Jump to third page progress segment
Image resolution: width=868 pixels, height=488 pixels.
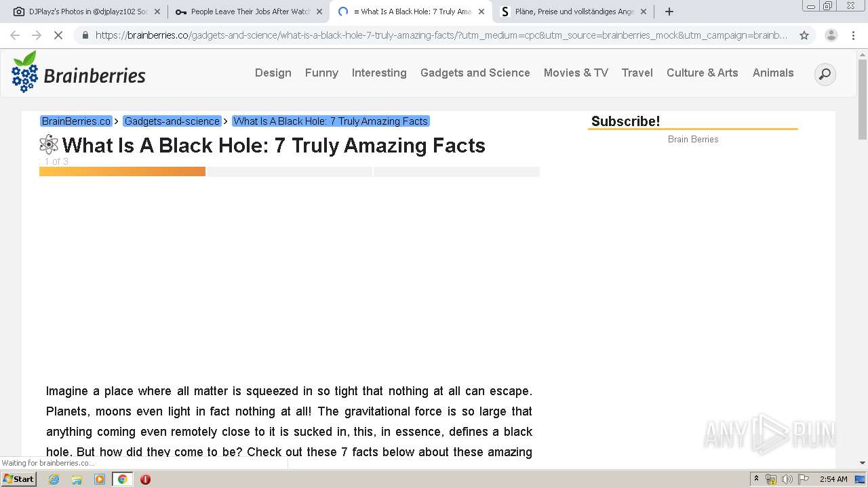point(456,171)
